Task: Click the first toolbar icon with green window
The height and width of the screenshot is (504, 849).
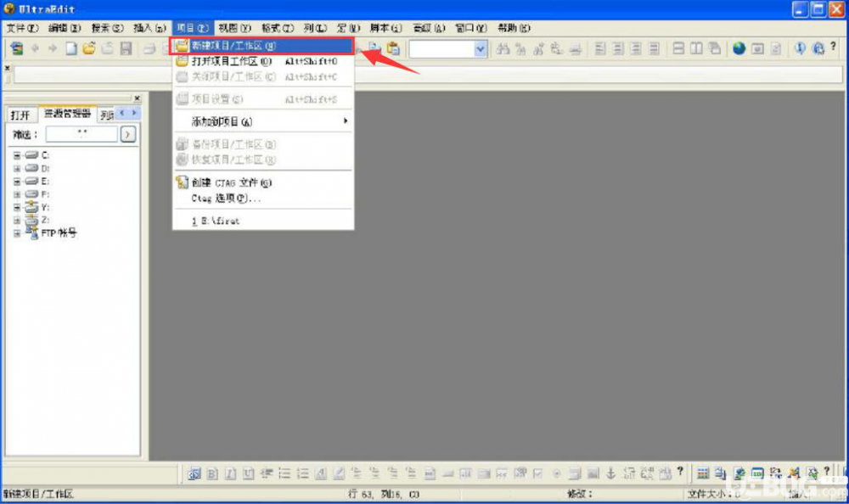Action: coord(17,48)
